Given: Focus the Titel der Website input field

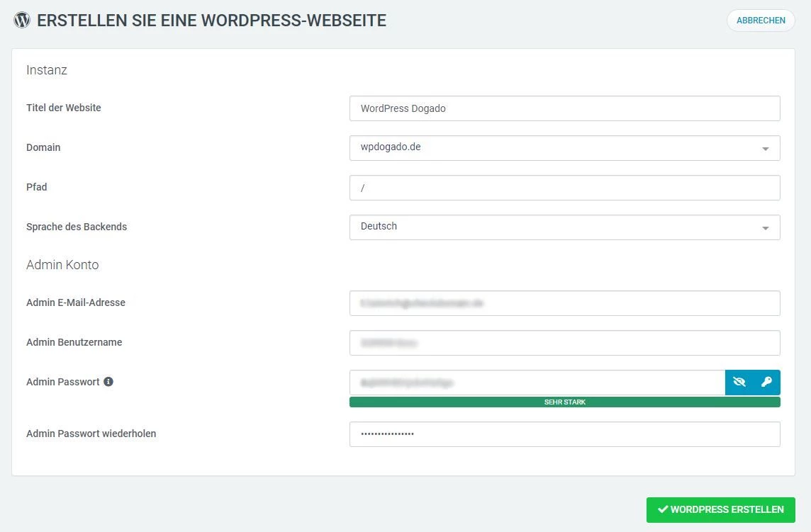Looking at the screenshot, I should tap(564, 108).
